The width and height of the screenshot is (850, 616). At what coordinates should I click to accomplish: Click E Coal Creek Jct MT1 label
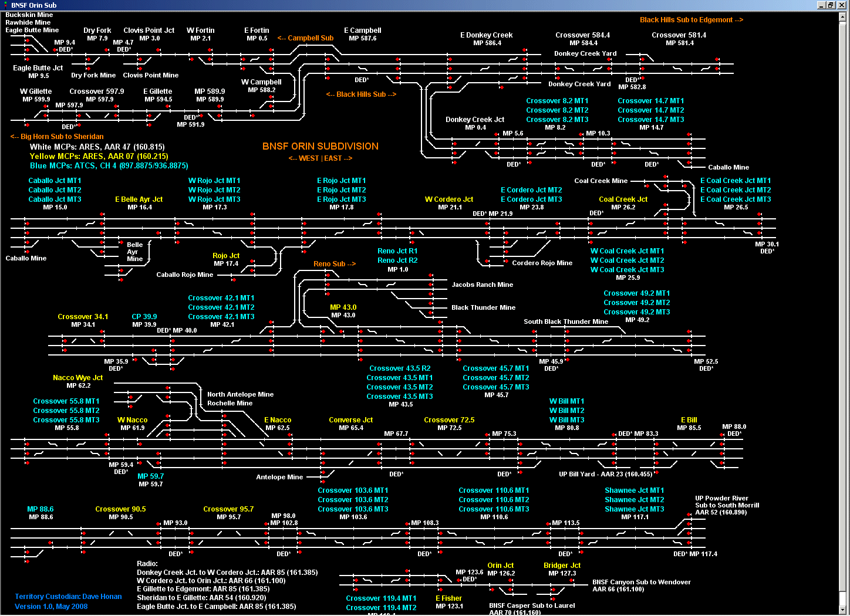pos(736,181)
